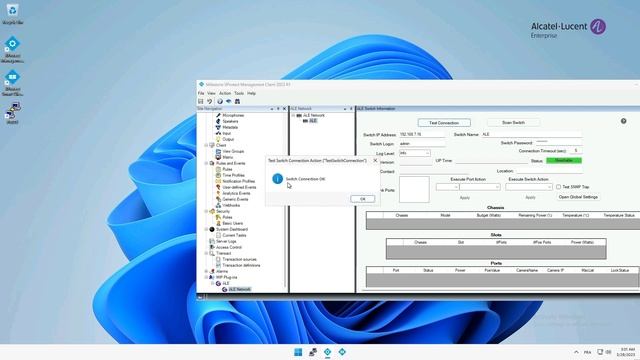This screenshot has width=640, height=360.
Task: Click the date and time in the taskbar
Action: click(x=627, y=352)
